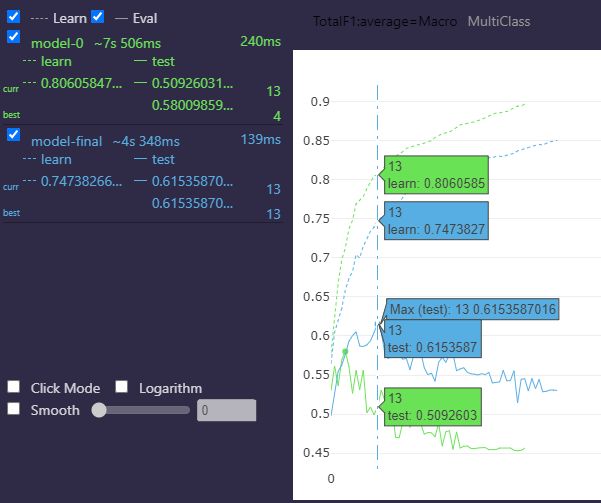Select MultiClass metric tab
Viewport: 601px width, 503px height.
click(x=499, y=21)
